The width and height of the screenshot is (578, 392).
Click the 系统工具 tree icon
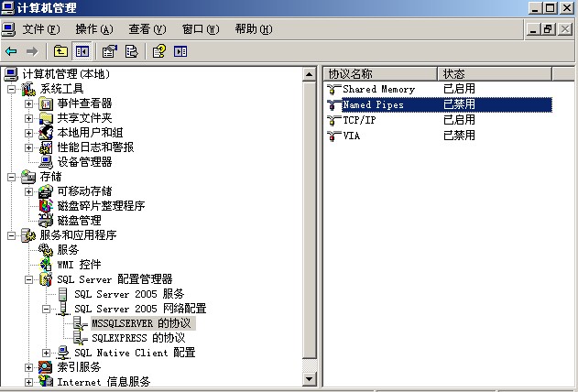tap(28, 89)
